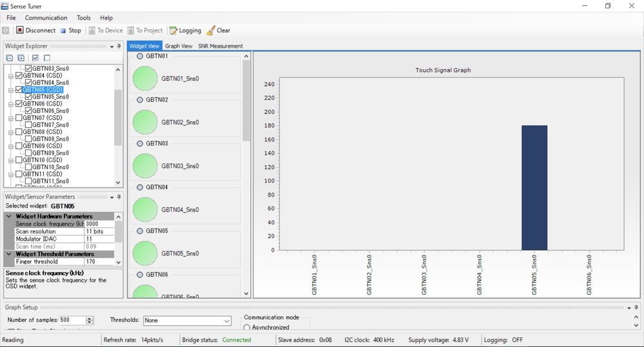Click the GBTN05 bar in Touch Signal Graph
Image resolution: width=644 pixels, height=347 pixels.
click(x=534, y=187)
